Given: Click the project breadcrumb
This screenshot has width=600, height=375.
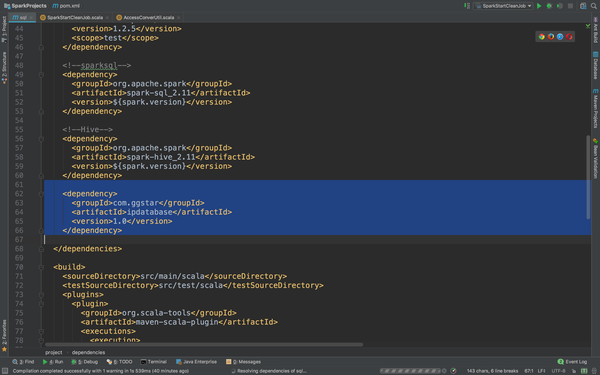Looking at the screenshot, I should tap(54, 352).
